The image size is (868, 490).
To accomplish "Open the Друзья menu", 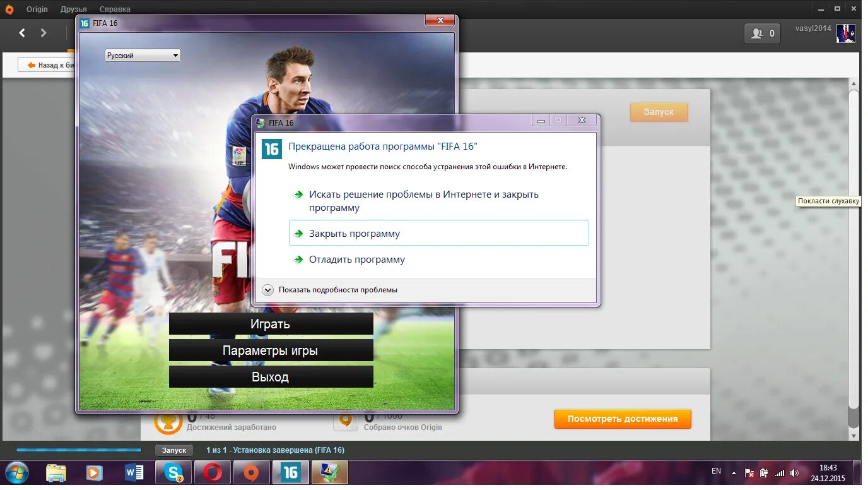I will pyautogui.click(x=74, y=9).
